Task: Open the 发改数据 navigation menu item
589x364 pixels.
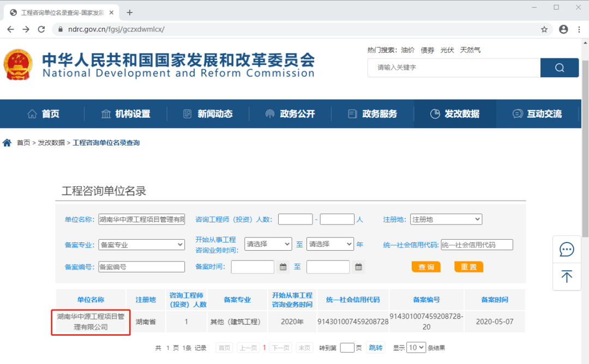Action: click(454, 114)
